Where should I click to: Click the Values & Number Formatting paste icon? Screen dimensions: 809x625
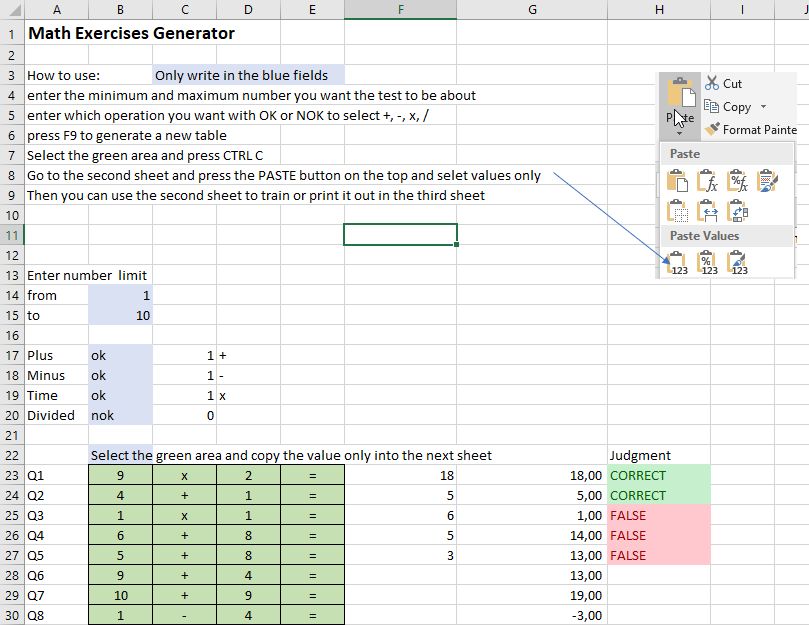[x=707, y=261]
